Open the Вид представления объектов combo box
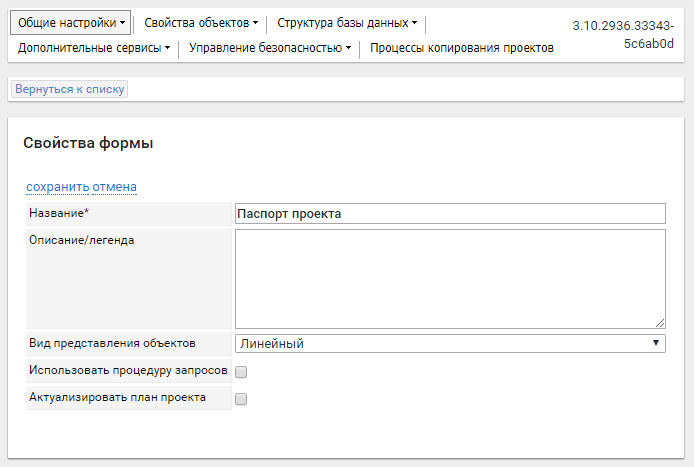Image resolution: width=694 pixels, height=467 pixels. [450, 343]
